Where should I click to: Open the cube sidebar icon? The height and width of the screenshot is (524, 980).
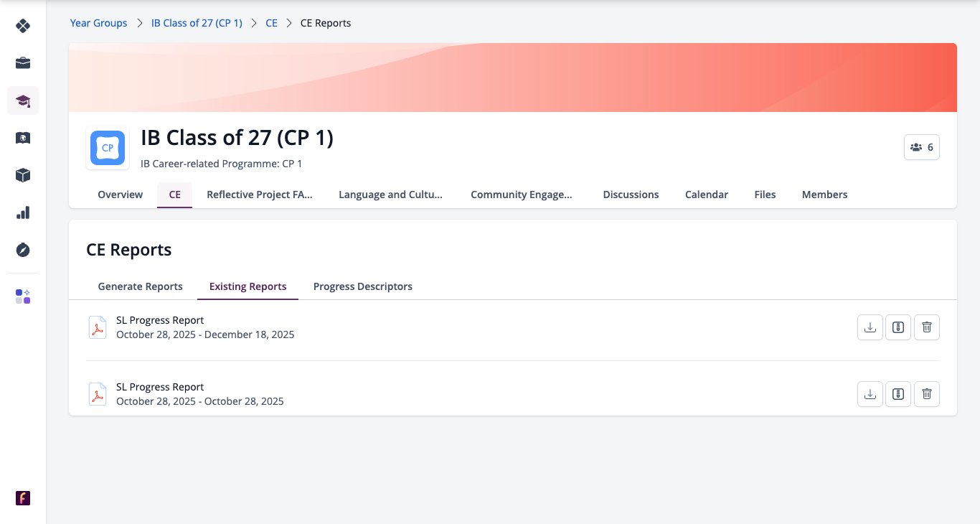(x=23, y=175)
